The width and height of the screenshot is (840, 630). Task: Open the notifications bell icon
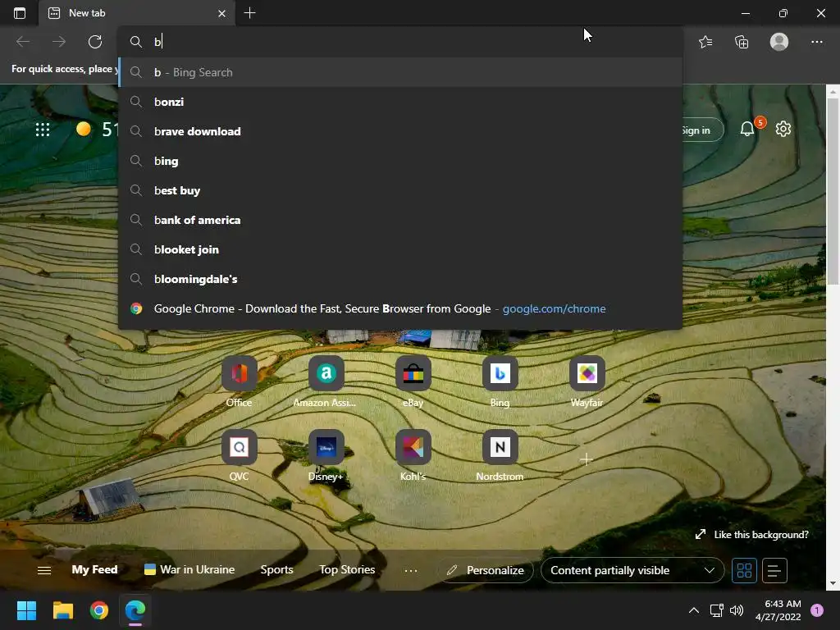pos(747,129)
